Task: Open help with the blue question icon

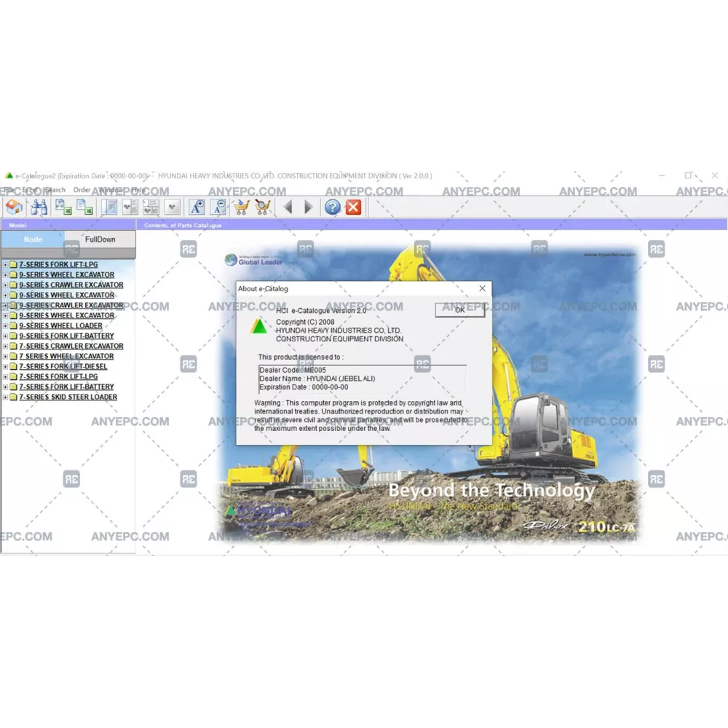Action: [x=333, y=207]
